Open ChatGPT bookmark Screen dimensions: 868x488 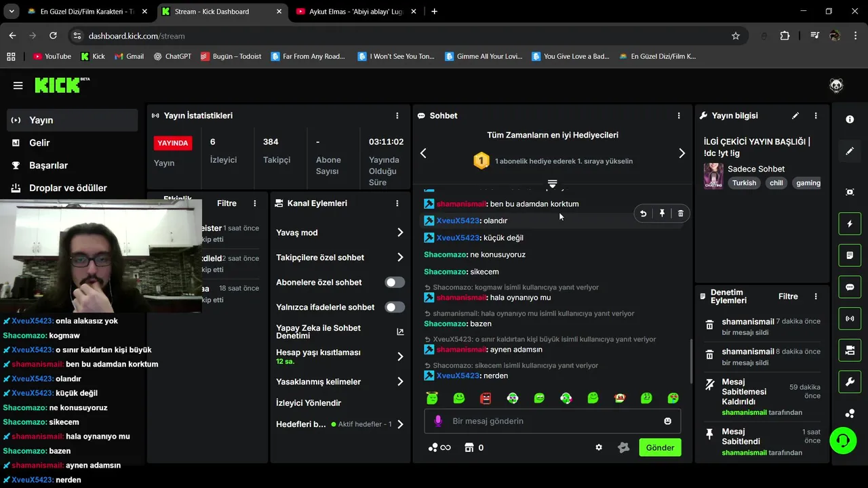click(172, 56)
